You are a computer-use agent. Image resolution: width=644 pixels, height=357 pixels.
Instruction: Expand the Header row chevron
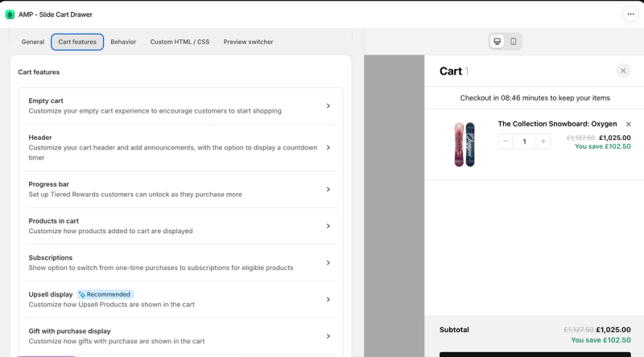point(328,148)
